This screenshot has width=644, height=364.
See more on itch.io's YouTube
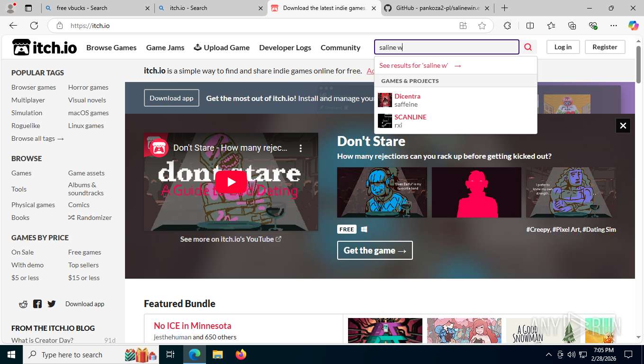click(231, 239)
